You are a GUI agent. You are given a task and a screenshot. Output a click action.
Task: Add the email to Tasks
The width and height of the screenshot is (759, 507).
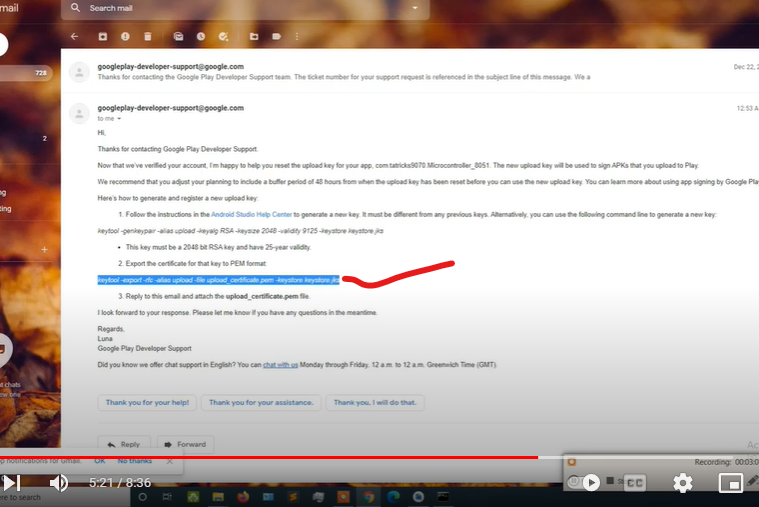(224, 37)
